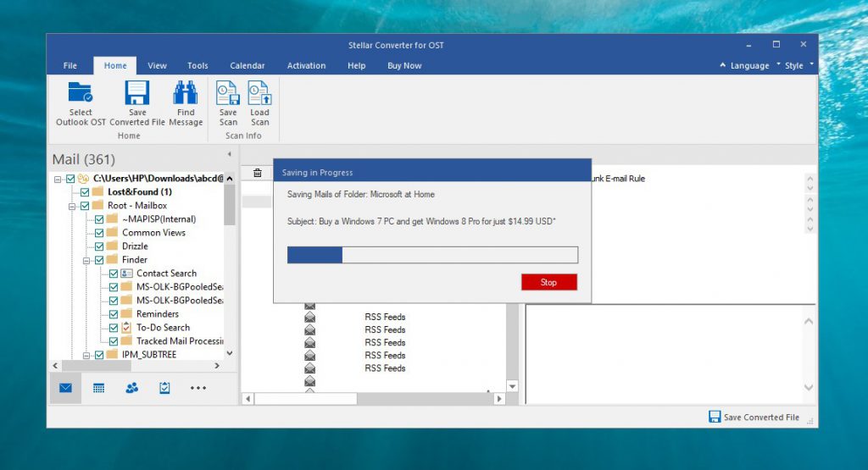Click folder tree scroll down arrow

pos(229,353)
